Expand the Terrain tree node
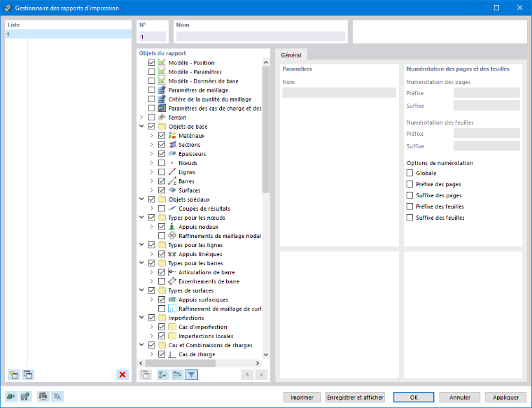This screenshot has width=532, height=408. [142, 118]
